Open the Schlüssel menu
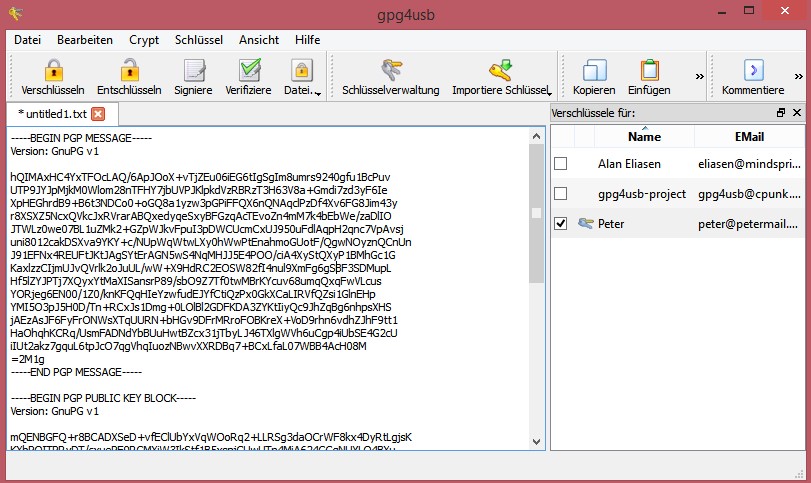This screenshot has width=811, height=483. [199, 39]
